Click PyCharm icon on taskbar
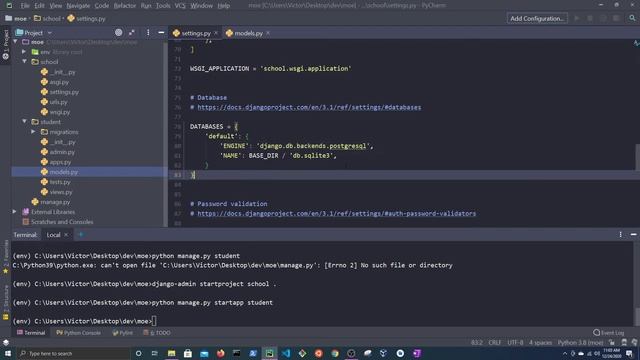Screen dimensions: 640x360 (x=269, y=353)
